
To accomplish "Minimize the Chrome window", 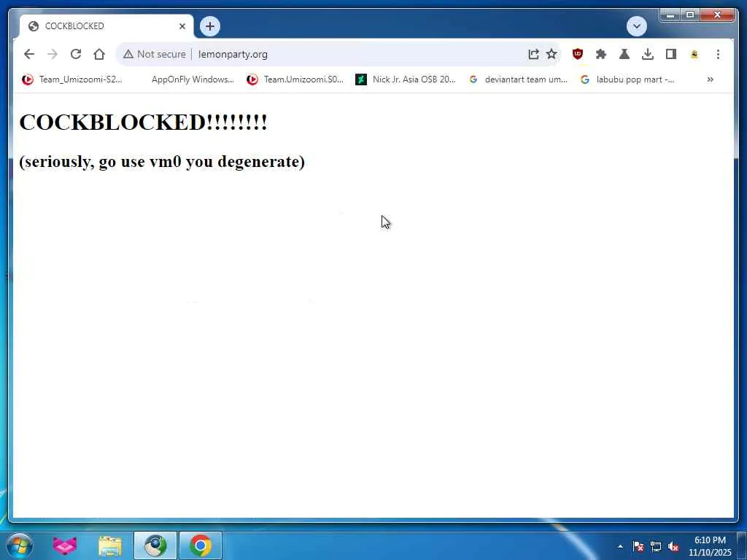I will click(670, 15).
